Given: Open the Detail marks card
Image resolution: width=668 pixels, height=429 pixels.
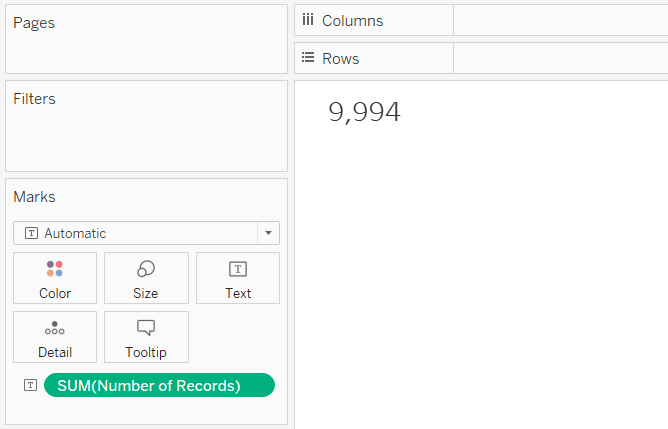Looking at the screenshot, I should pyautogui.click(x=55, y=337).
